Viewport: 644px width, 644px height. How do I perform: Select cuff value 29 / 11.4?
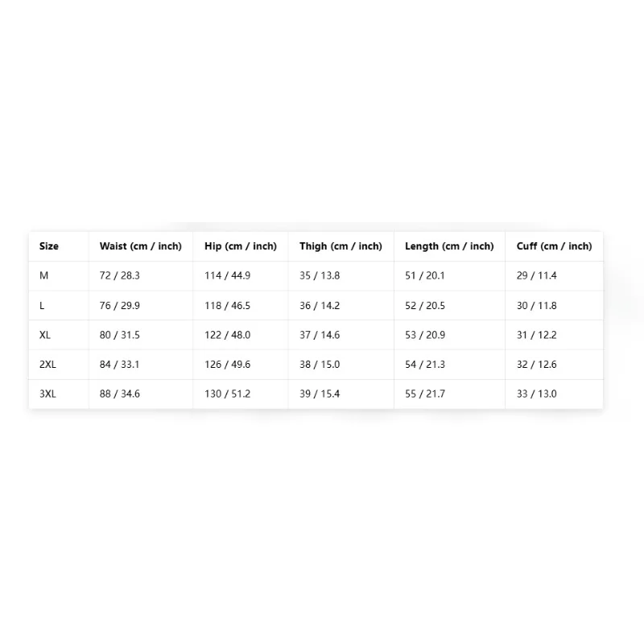537,275
